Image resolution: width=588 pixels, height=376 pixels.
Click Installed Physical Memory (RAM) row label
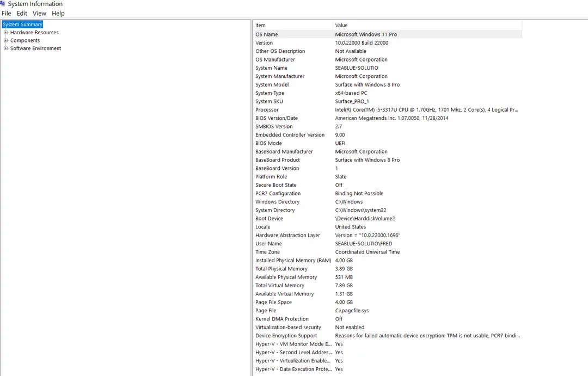click(293, 261)
